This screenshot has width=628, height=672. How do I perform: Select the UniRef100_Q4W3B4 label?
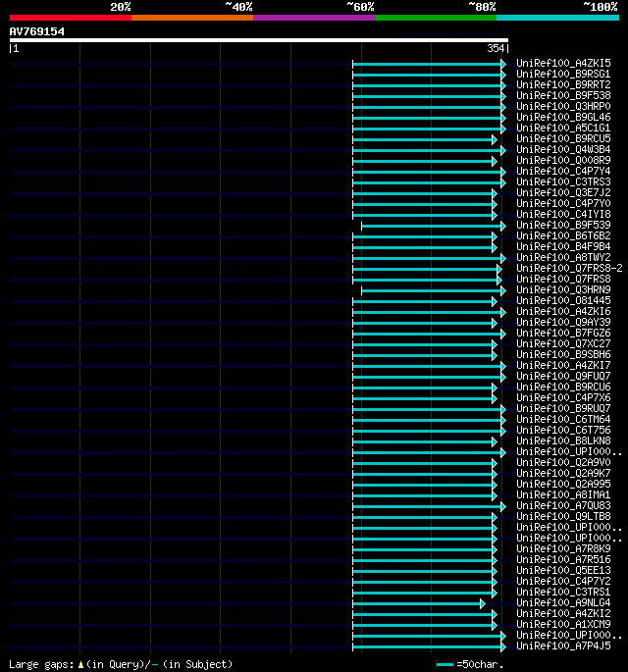(x=563, y=149)
